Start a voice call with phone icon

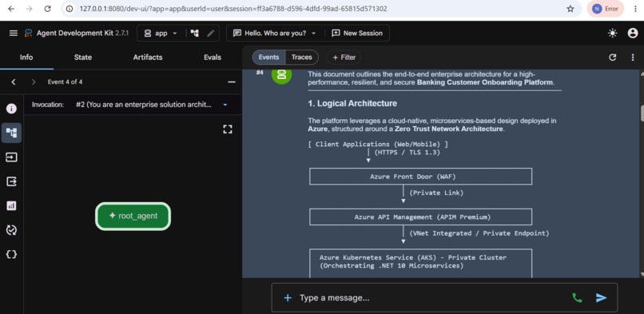coord(577,298)
